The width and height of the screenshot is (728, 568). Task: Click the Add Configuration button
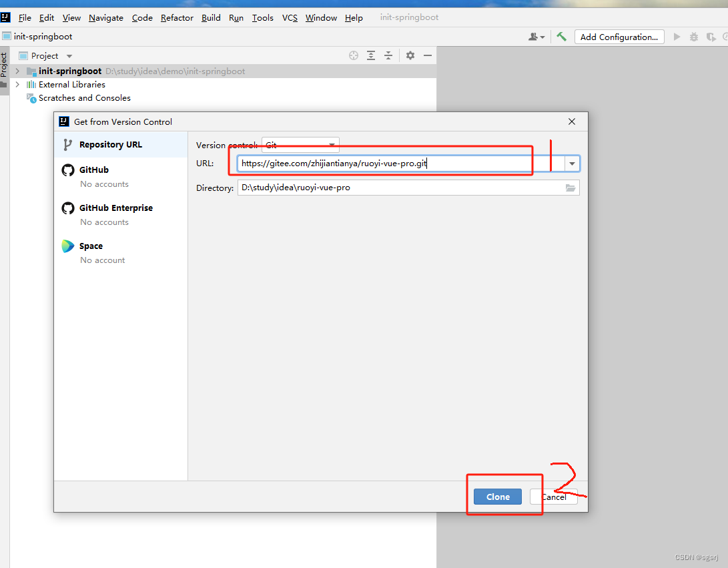(619, 37)
